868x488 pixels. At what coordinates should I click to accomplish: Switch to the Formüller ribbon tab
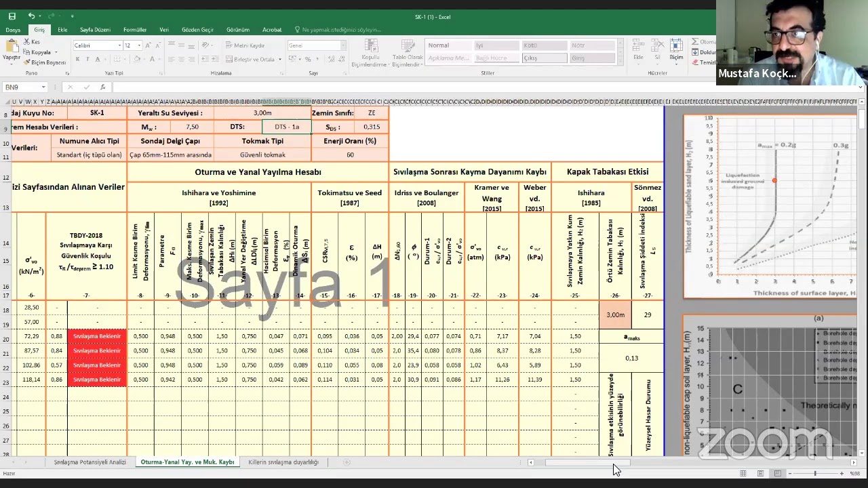point(135,30)
